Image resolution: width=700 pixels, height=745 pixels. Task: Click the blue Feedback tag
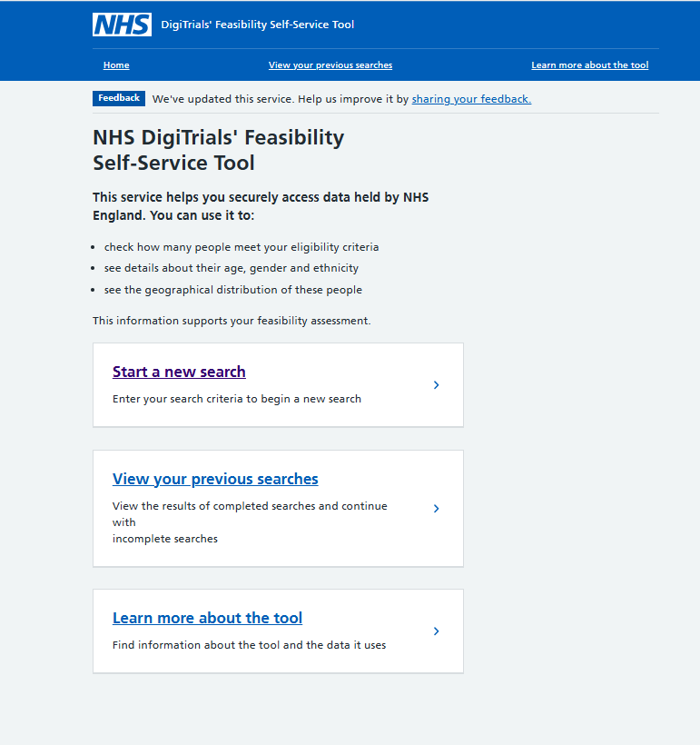point(119,98)
